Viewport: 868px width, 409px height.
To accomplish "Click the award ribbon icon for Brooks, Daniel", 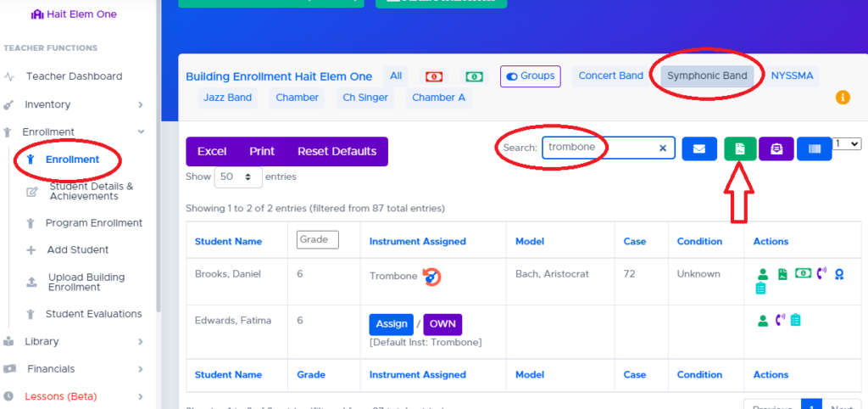I will 839,274.
